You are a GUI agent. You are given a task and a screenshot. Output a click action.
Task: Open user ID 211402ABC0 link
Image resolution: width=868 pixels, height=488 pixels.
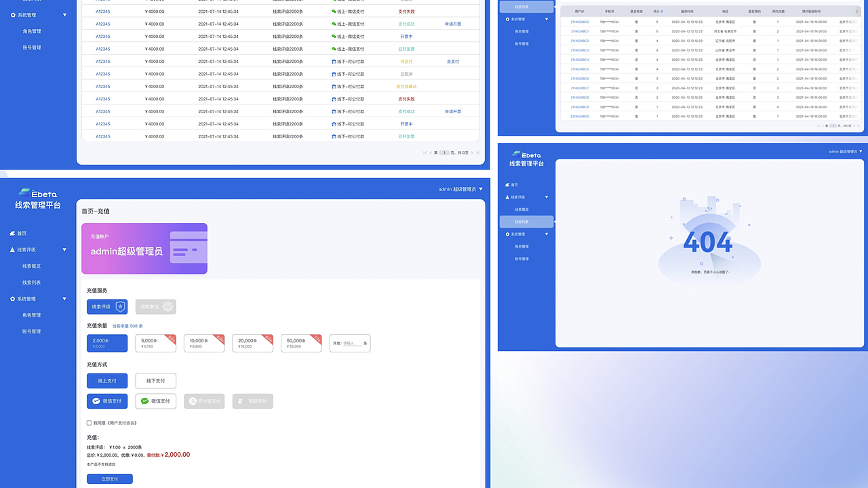(580, 22)
